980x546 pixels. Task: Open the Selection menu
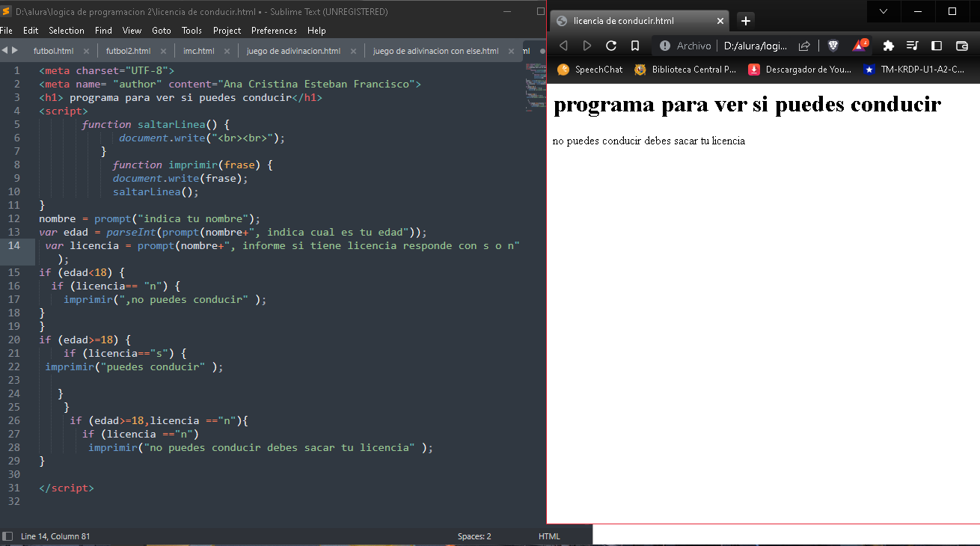coord(67,31)
